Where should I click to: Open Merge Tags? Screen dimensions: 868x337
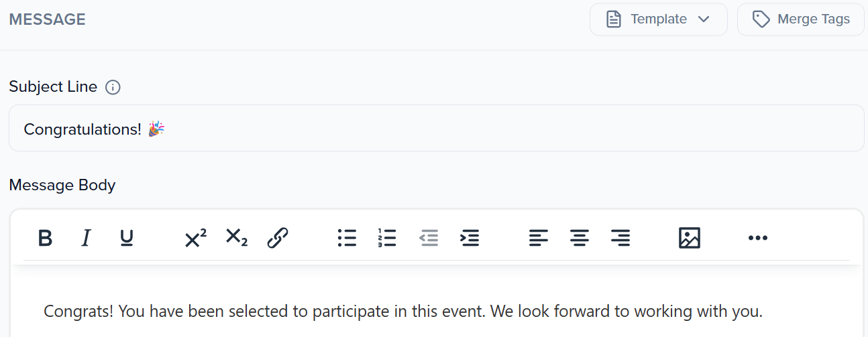tap(800, 19)
